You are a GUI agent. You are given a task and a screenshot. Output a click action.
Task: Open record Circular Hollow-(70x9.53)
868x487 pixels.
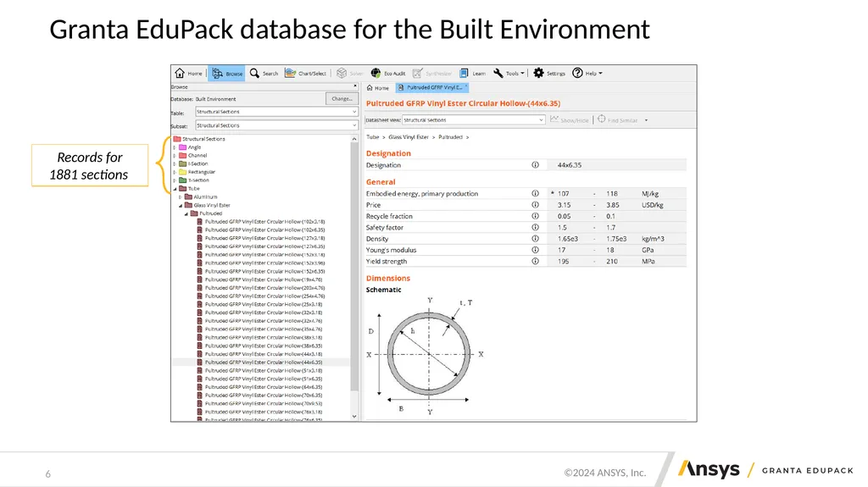(259, 403)
